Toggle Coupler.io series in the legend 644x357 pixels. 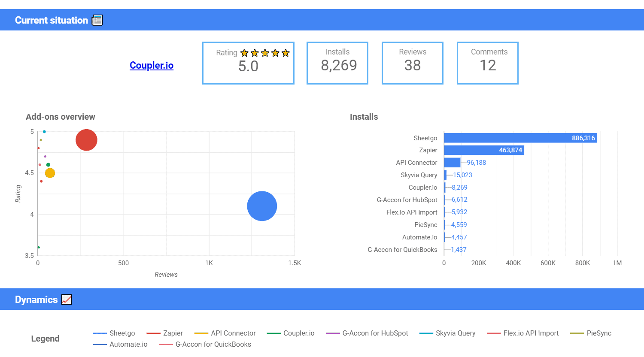pos(291,333)
